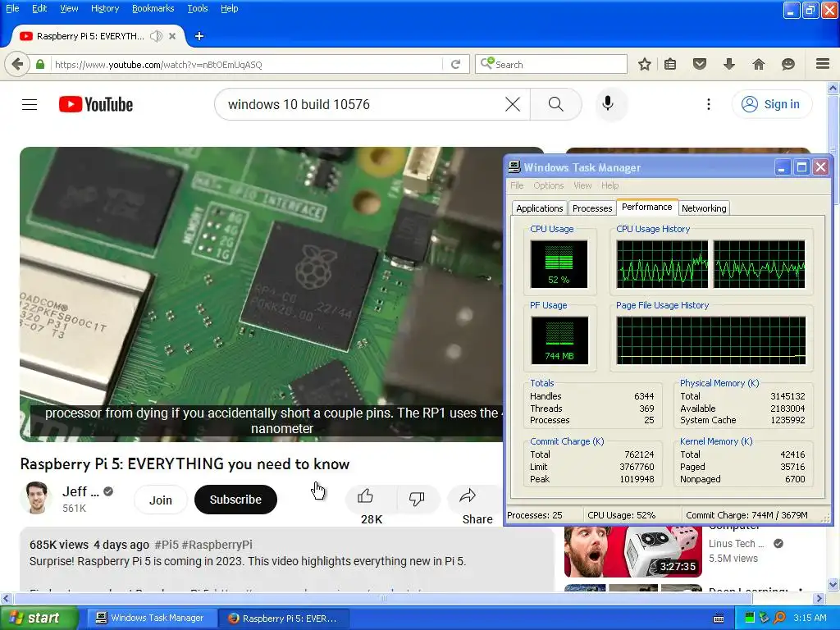Click the Firefox Search field
Screen dimensions: 840x630
coord(550,64)
